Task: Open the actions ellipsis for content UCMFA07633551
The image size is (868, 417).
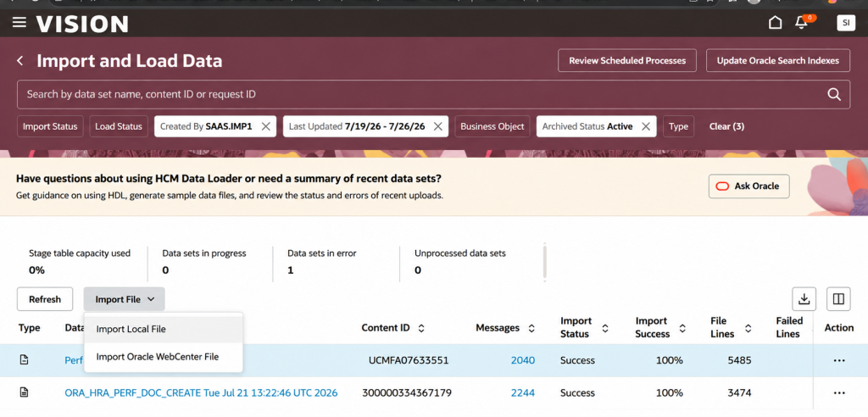Action: click(838, 360)
